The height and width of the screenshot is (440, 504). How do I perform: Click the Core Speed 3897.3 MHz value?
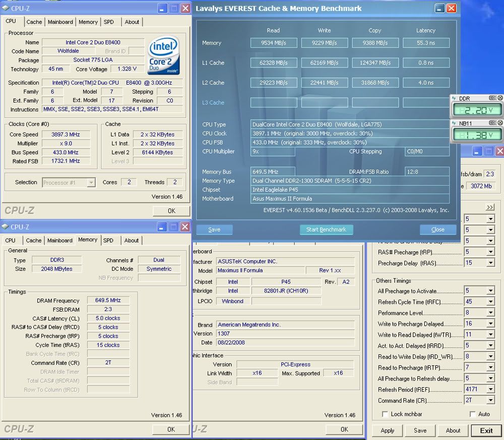pos(66,134)
